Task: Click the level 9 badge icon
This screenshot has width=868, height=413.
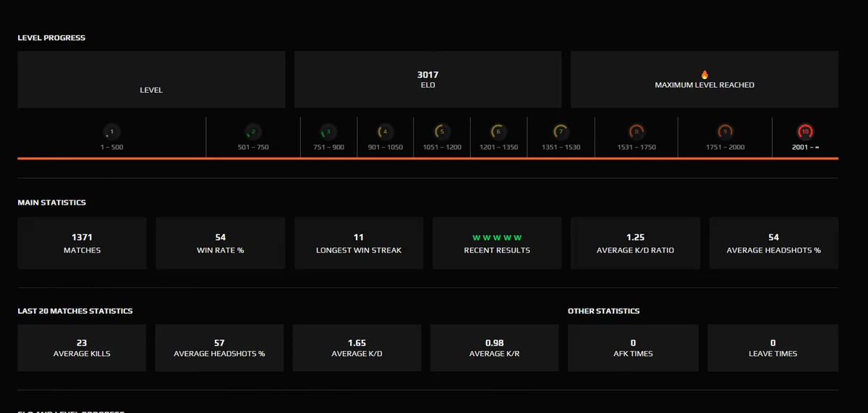Action: (x=725, y=132)
